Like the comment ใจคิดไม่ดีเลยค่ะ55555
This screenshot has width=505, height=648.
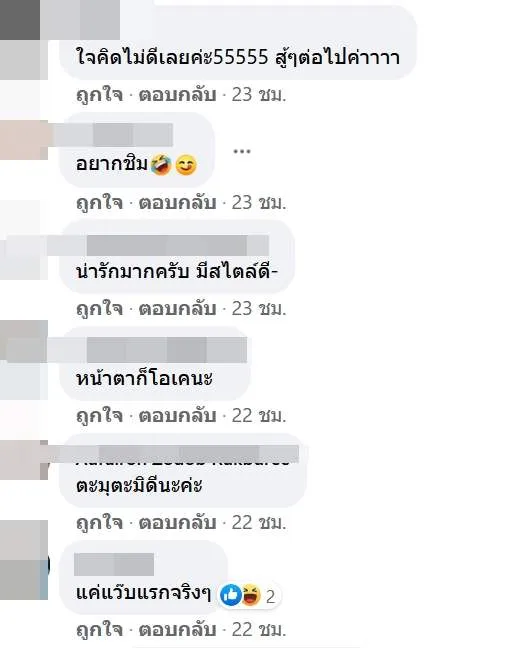100,95
